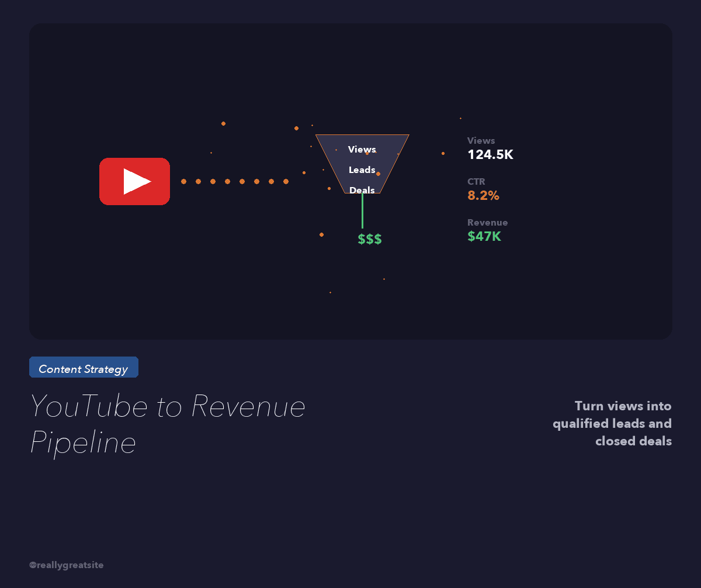Toggle the Leads stage in the funnel
701x588 pixels.
[361, 170]
